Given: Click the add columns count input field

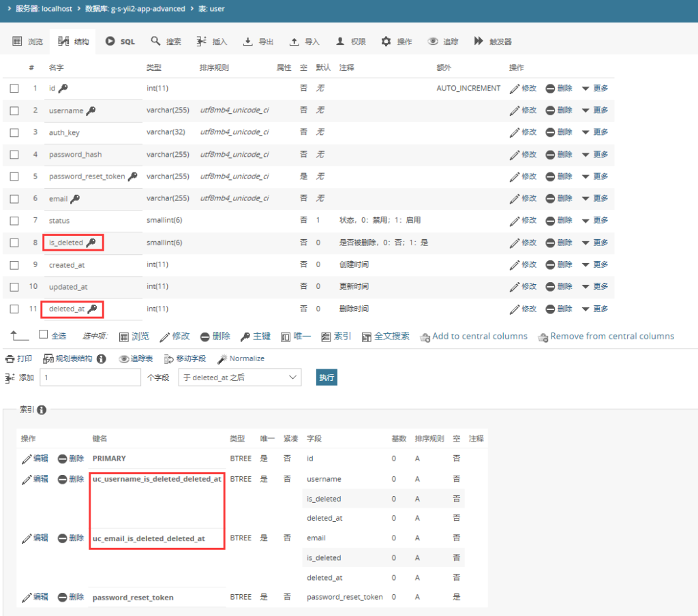Looking at the screenshot, I should point(91,378).
